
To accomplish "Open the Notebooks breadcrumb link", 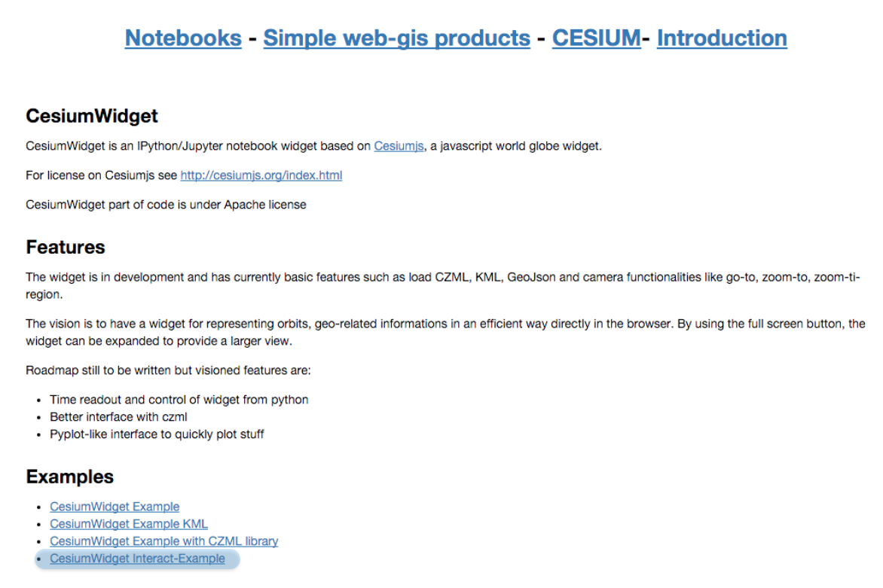I will 183,38.
